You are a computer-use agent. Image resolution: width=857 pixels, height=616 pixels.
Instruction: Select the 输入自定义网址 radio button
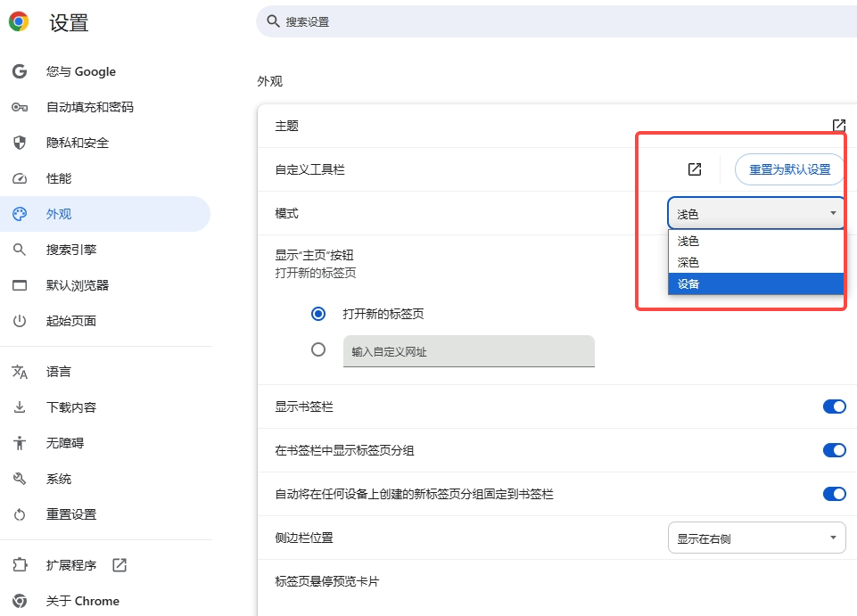point(318,350)
